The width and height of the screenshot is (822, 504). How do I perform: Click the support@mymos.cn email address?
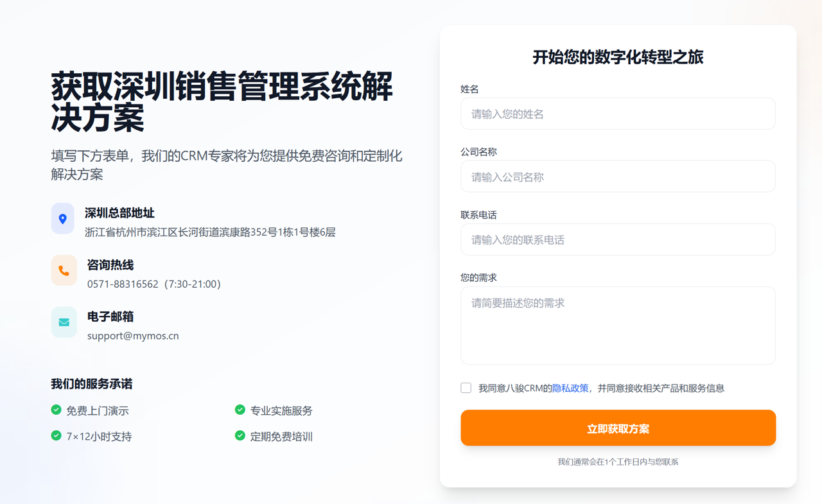pyautogui.click(x=133, y=336)
